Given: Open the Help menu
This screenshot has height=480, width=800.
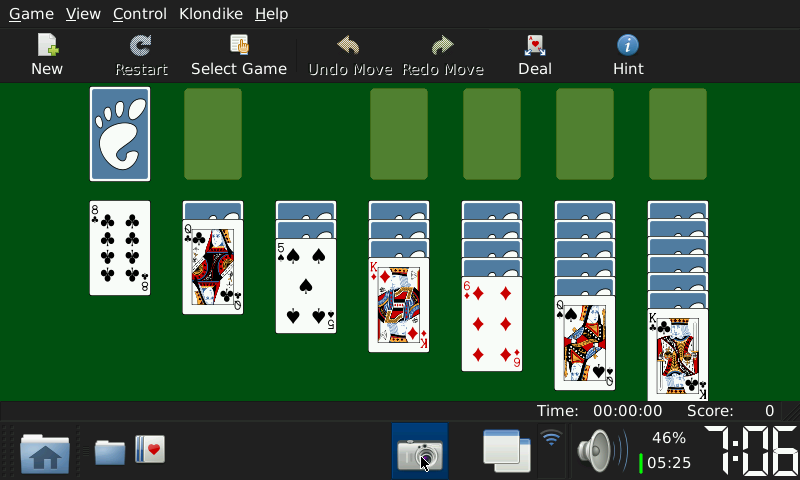Looking at the screenshot, I should tap(271, 14).
